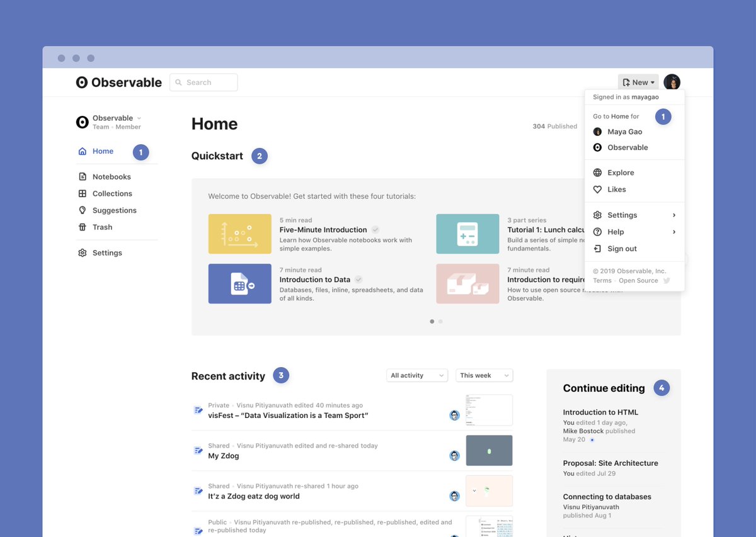Open Introduction to Data tutorial
This screenshot has width=756, height=537.
coord(315,280)
